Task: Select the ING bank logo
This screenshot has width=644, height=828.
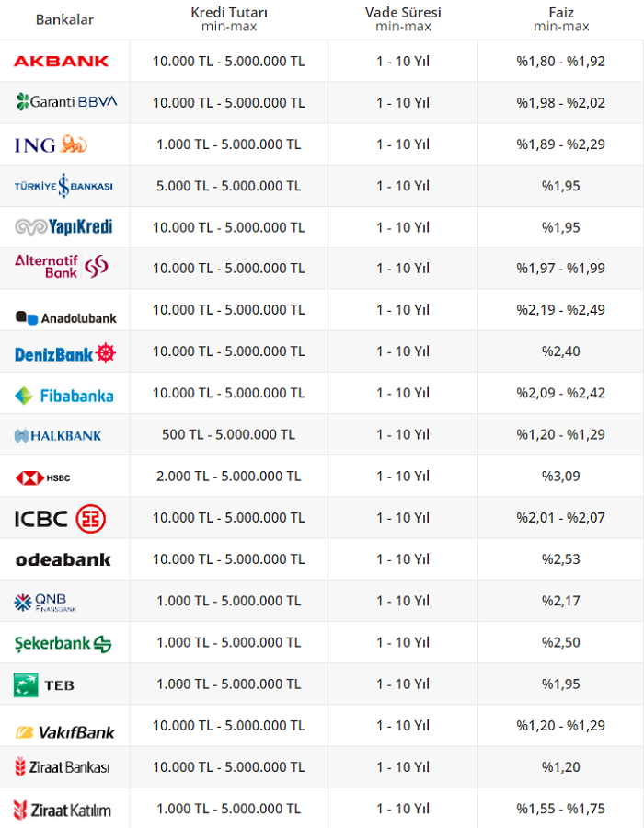Action: pos(52,144)
